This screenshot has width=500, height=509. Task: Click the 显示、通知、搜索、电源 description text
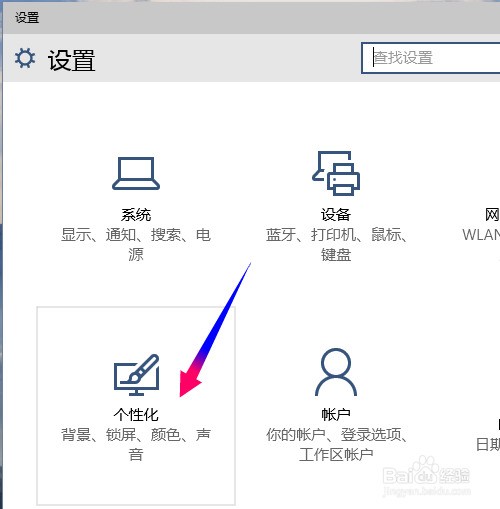click(x=136, y=245)
